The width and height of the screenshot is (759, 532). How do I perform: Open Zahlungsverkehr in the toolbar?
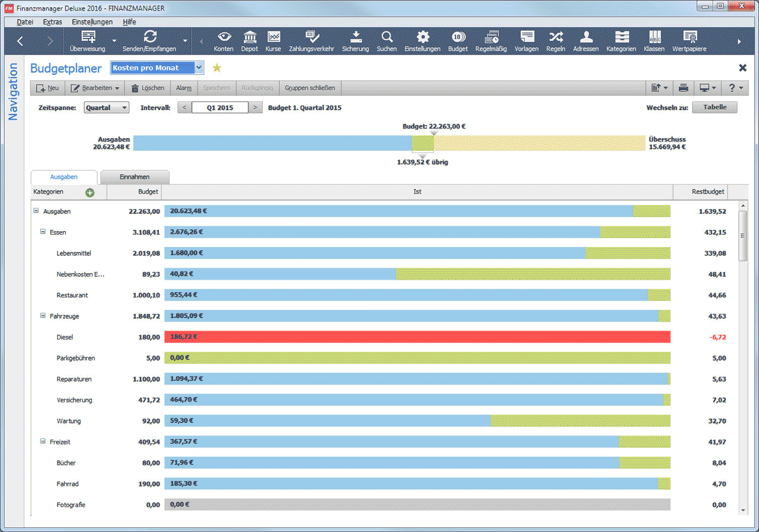pos(311,41)
